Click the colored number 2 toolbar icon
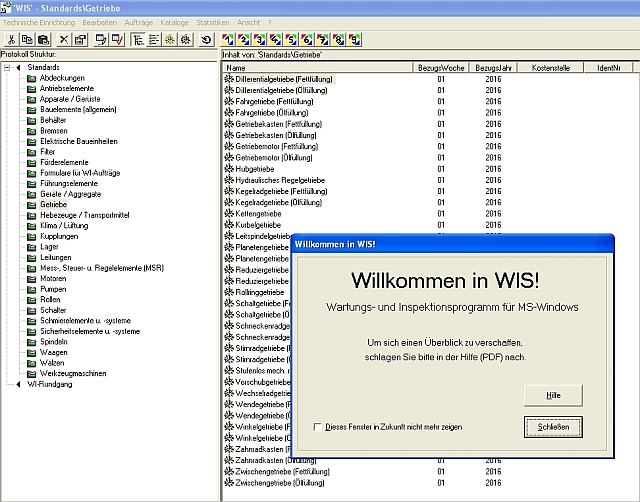640x502 pixels. pyautogui.click(x=244, y=40)
